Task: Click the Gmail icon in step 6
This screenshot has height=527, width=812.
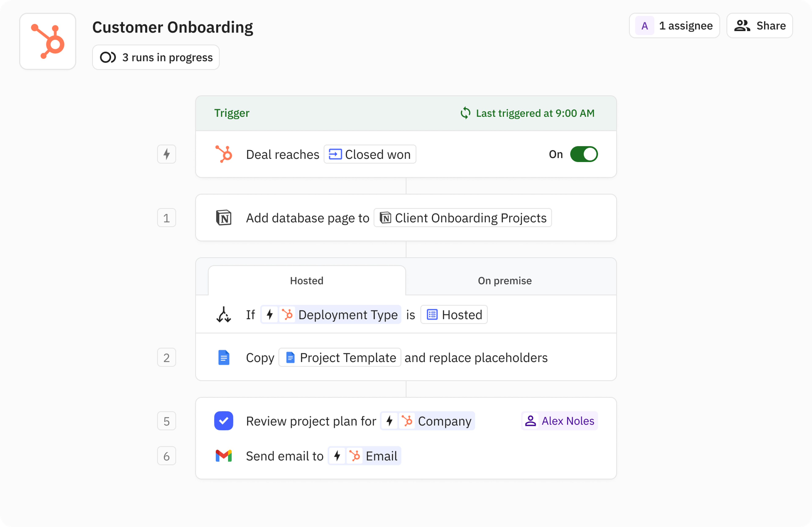Action: 224,456
